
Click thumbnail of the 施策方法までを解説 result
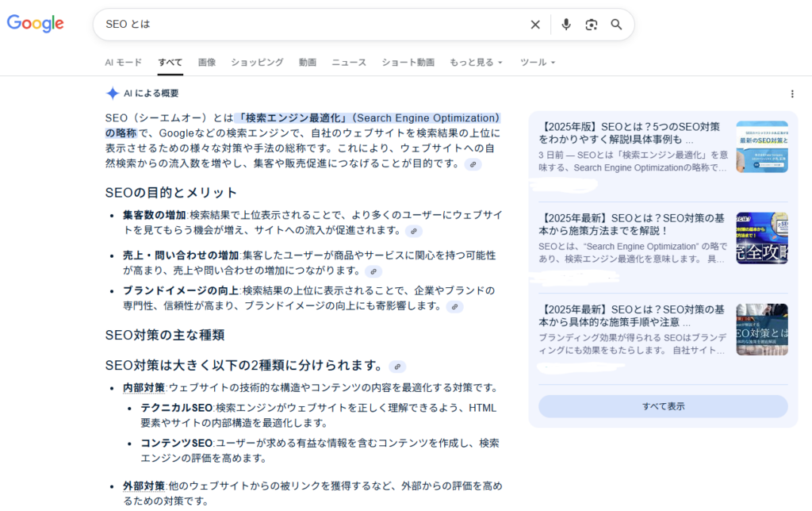point(762,238)
